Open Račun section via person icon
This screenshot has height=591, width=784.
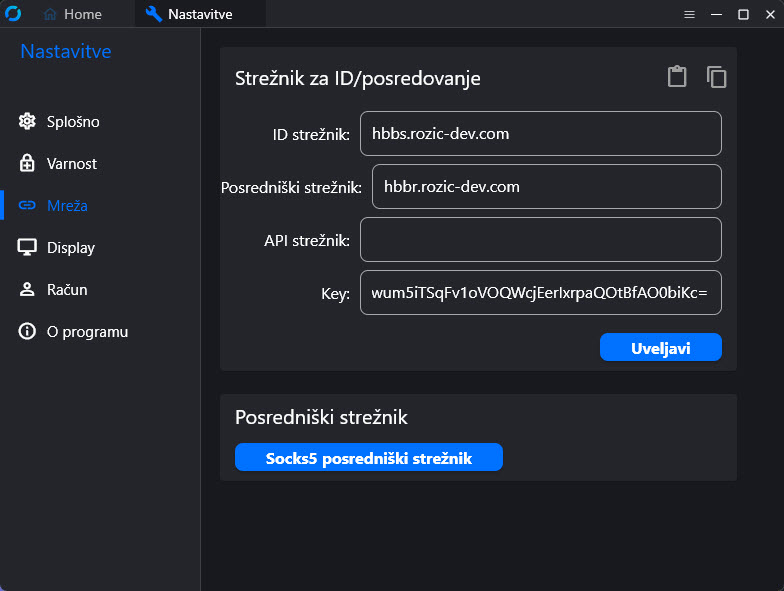tap(27, 290)
